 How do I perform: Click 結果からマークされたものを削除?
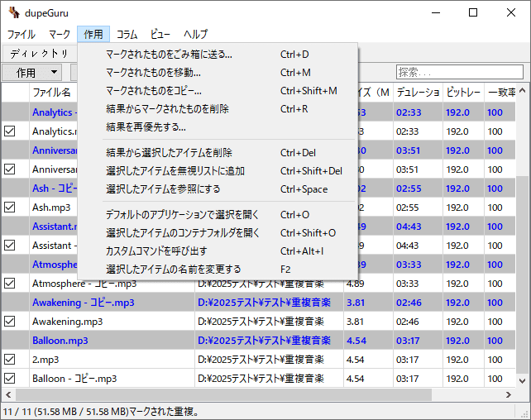167,109
